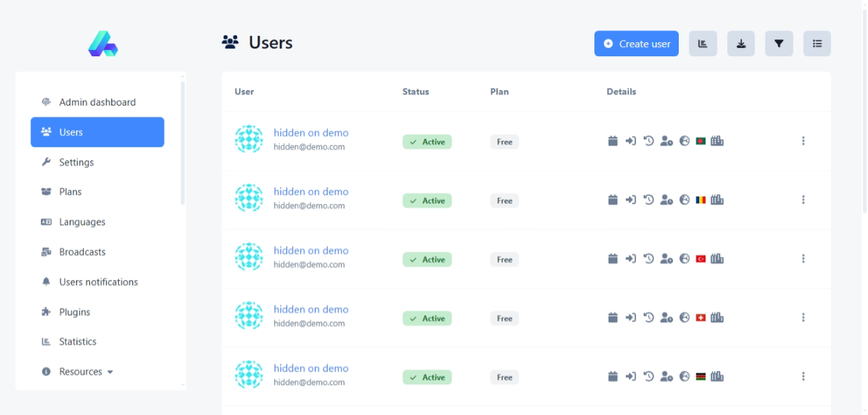868x415 pixels.
Task: Click the app logo above the sidebar
Action: (x=103, y=44)
